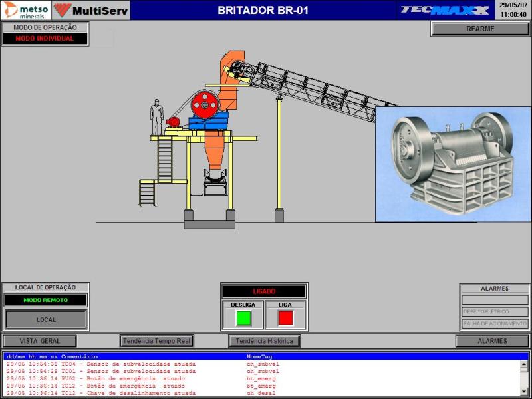Select TC12 Chave de desalinhamento alarm row
The image size is (532, 399).
pyautogui.click(x=262, y=393)
